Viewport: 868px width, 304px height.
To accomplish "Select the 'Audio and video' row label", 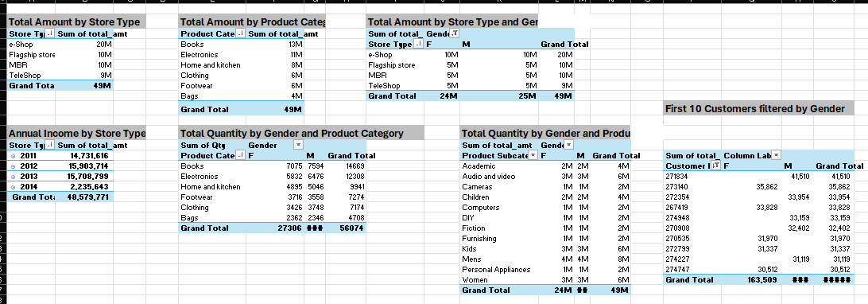I will click(498, 177).
